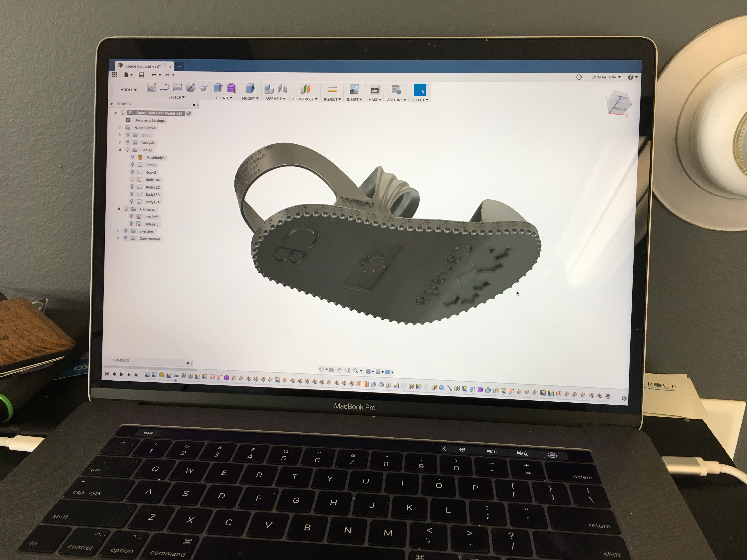Viewport: 747px width, 560px height.
Task: Add a new document tab
Action: tap(179, 66)
